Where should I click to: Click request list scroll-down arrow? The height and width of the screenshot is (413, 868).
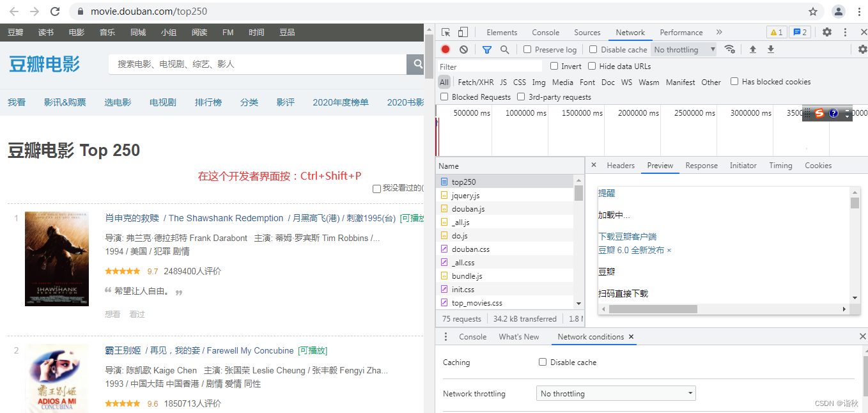[x=578, y=304]
